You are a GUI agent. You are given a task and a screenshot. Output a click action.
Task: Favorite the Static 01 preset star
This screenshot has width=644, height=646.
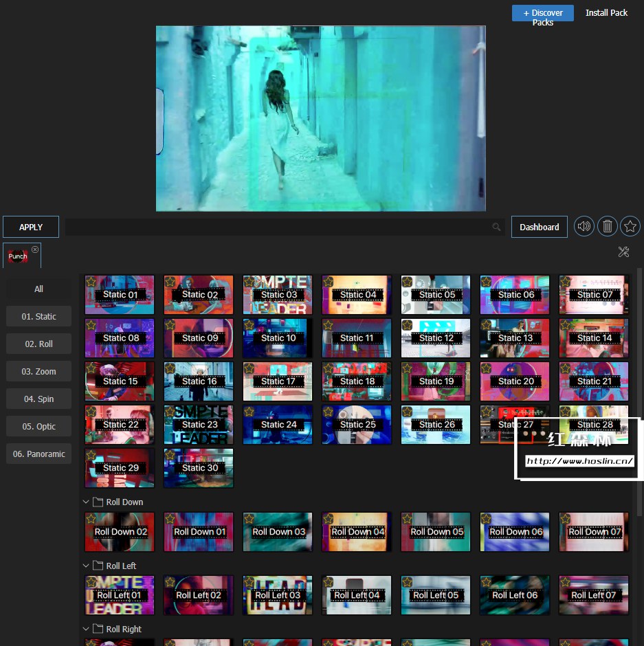91,282
